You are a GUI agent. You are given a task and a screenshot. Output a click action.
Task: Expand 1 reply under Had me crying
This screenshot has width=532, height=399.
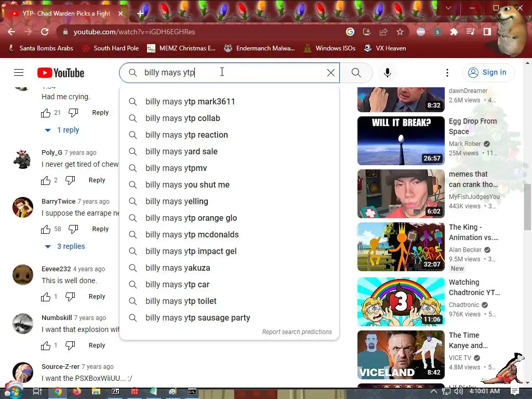(x=62, y=130)
